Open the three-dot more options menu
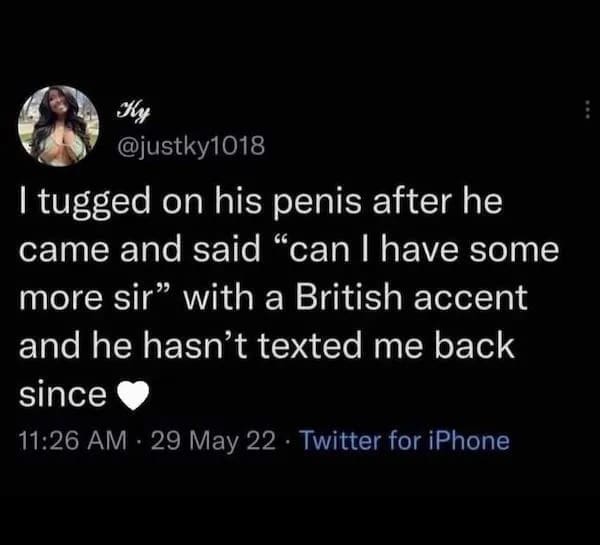This screenshot has width=600, height=545. [588, 109]
